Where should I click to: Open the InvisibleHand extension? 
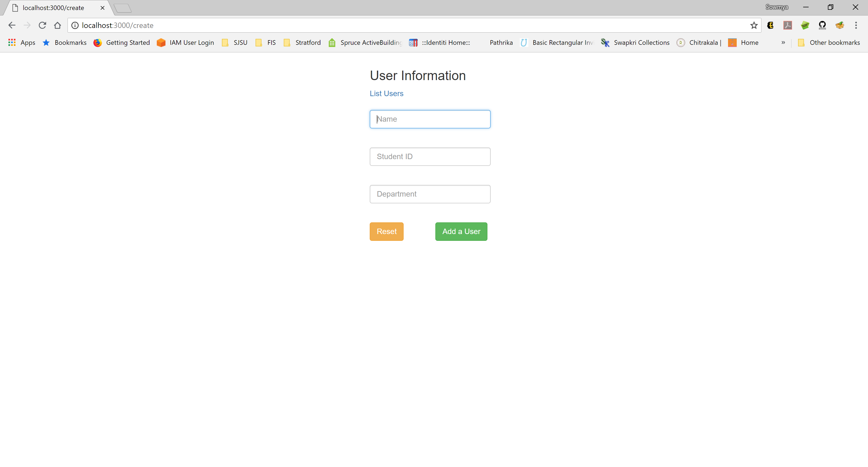[805, 25]
